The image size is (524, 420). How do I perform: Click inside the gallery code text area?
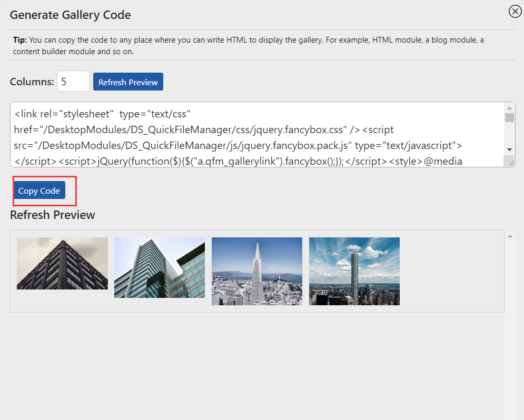[x=258, y=134]
